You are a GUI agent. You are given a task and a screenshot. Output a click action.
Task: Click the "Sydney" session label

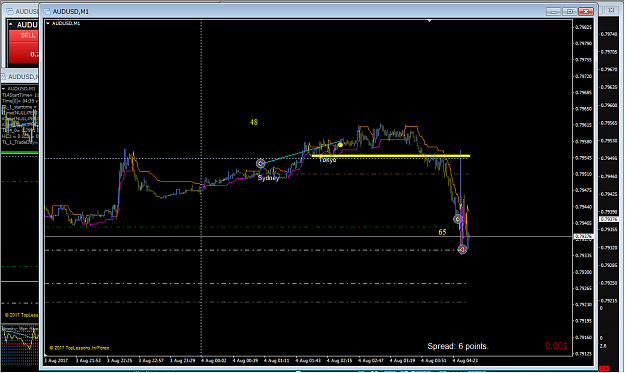click(x=268, y=178)
